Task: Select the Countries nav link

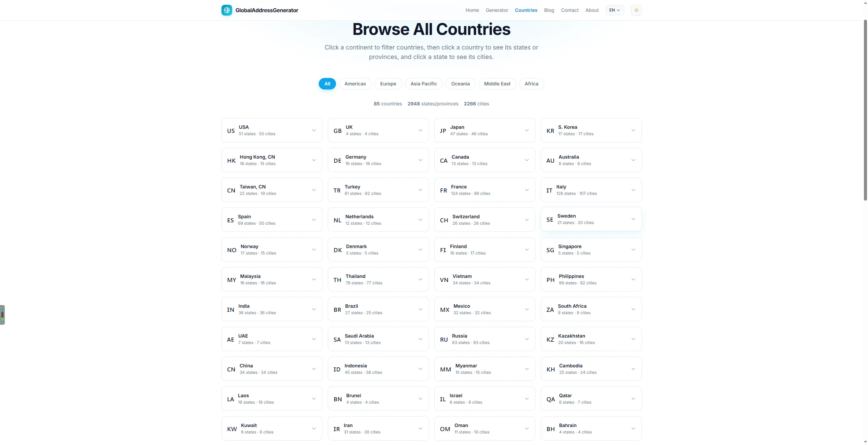Action: [526, 10]
